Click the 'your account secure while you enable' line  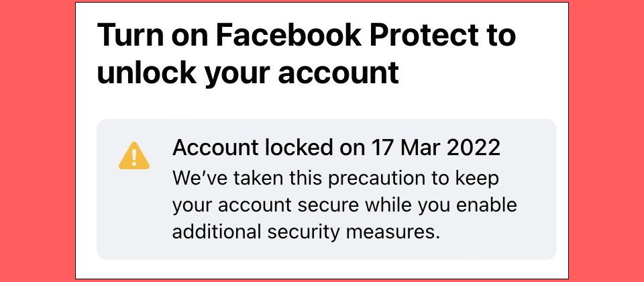click(x=345, y=206)
